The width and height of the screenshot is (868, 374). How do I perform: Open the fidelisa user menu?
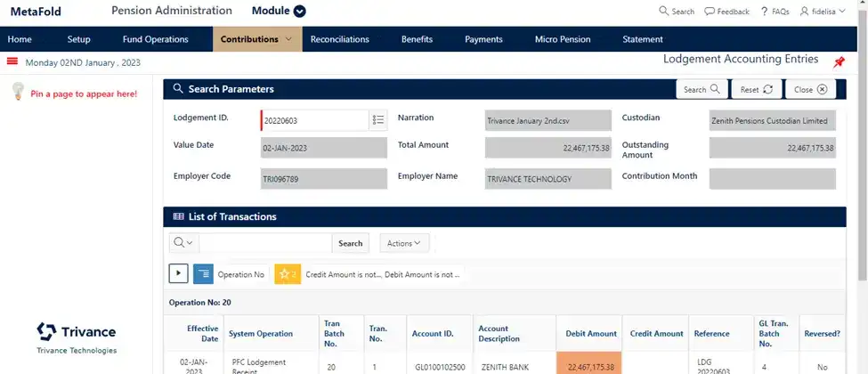823,11
